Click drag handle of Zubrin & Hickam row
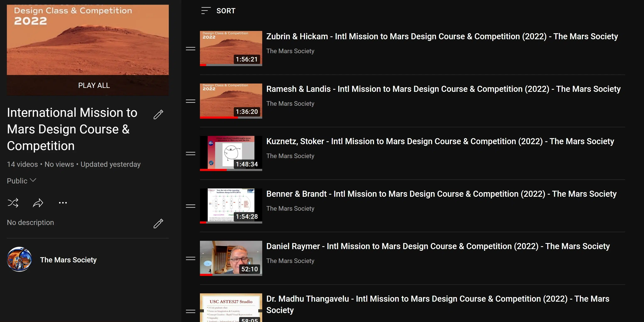The image size is (644, 322). [x=191, y=49]
